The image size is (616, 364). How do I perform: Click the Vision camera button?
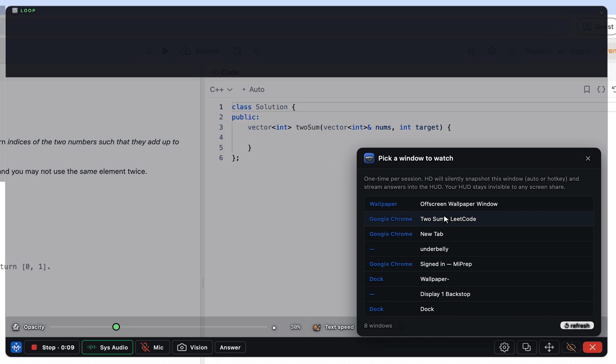[192, 347]
